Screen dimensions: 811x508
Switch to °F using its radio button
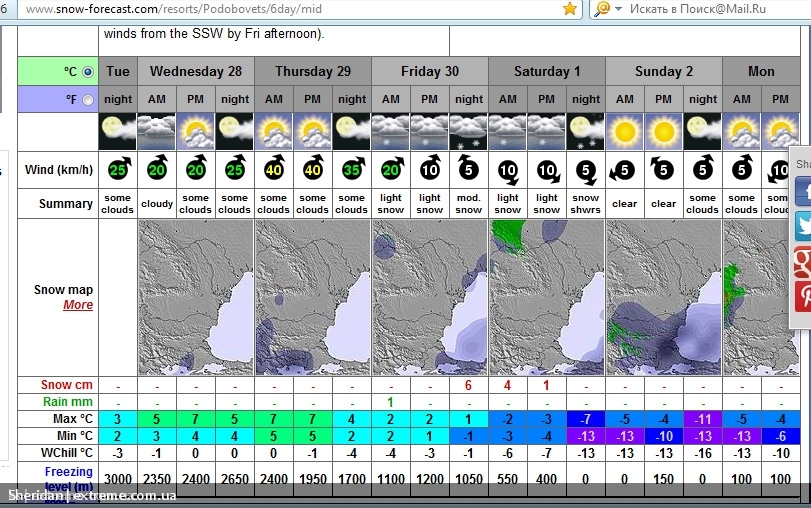pos(88,100)
